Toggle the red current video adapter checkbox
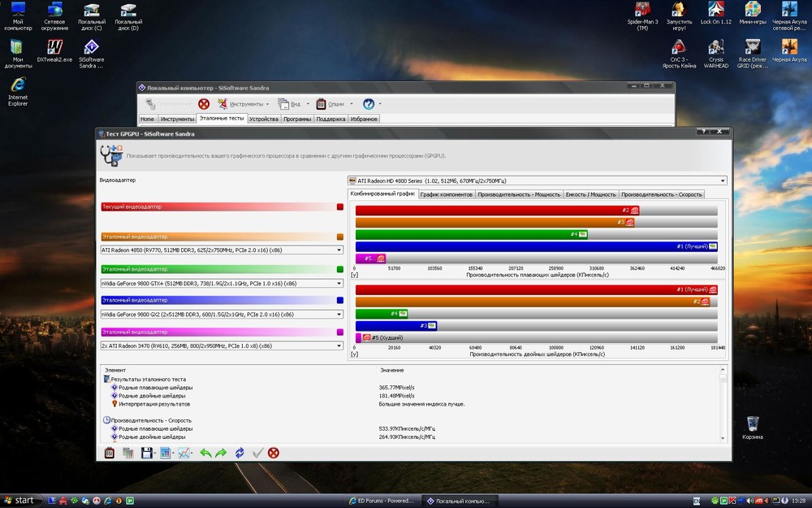This screenshot has width=812, height=508. 340,207
